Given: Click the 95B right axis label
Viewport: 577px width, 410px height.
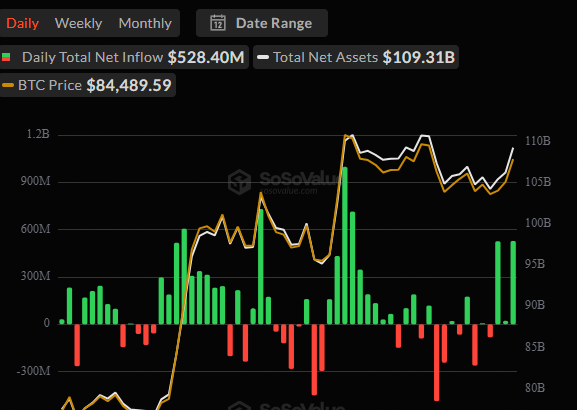Looking at the screenshot, I should click(x=535, y=264).
